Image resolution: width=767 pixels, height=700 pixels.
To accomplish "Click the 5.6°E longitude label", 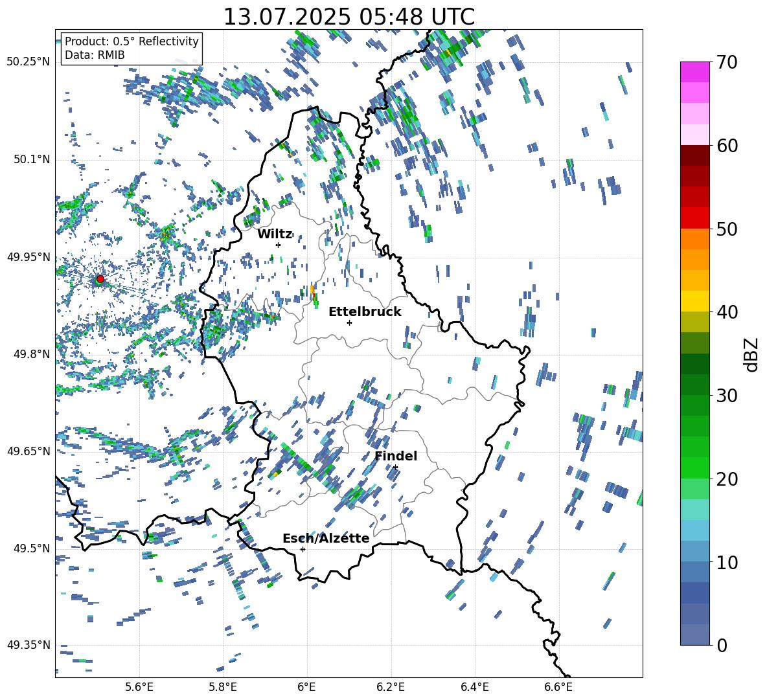I will pos(139,687).
